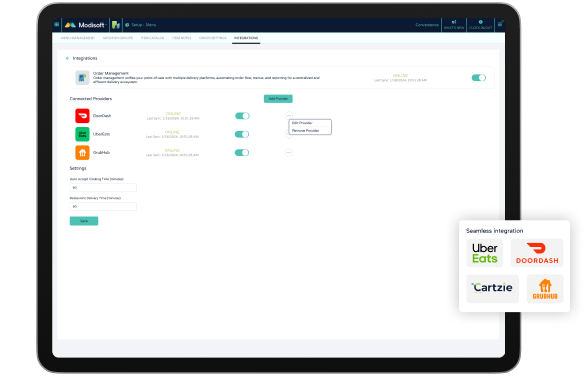Click the GrubHub ONLINE status text
587x376 pixels.
(172, 151)
